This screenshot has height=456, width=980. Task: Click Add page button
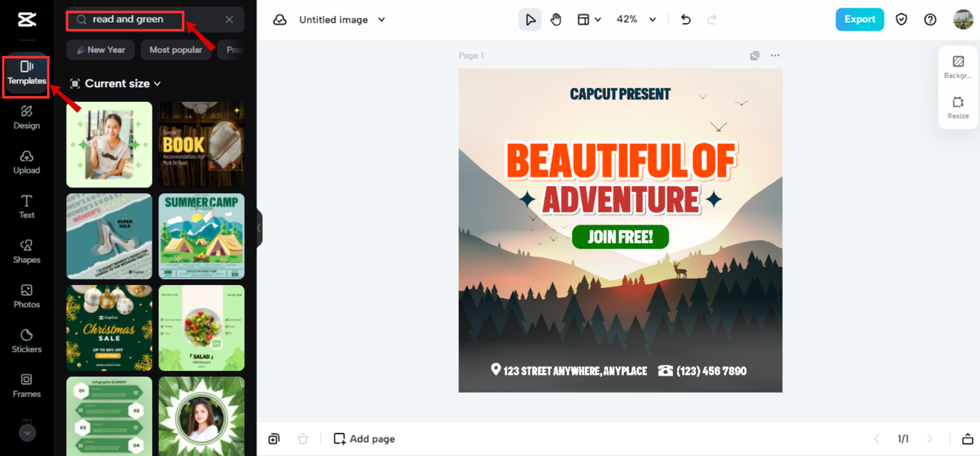[x=364, y=439]
